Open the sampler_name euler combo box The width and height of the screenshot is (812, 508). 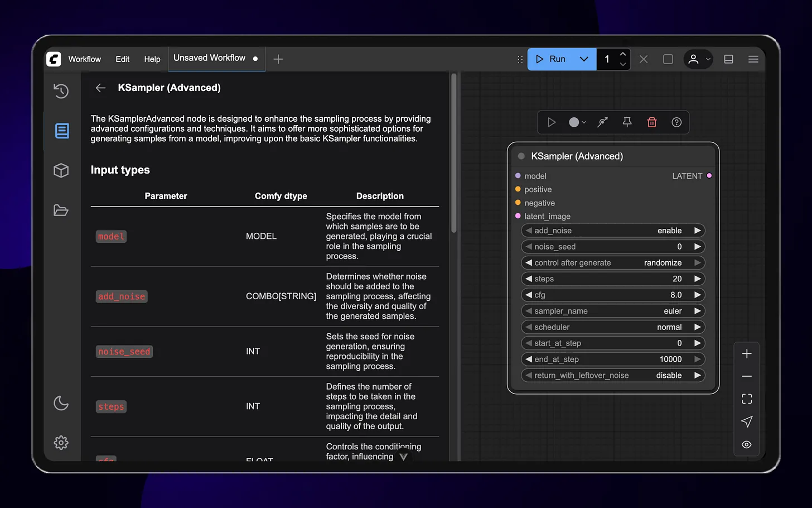[x=612, y=311]
